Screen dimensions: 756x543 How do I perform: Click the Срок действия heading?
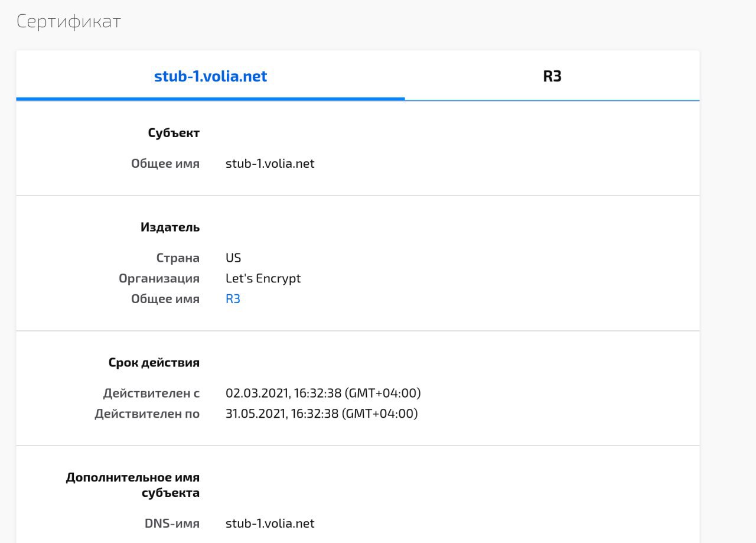[x=154, y=363]
